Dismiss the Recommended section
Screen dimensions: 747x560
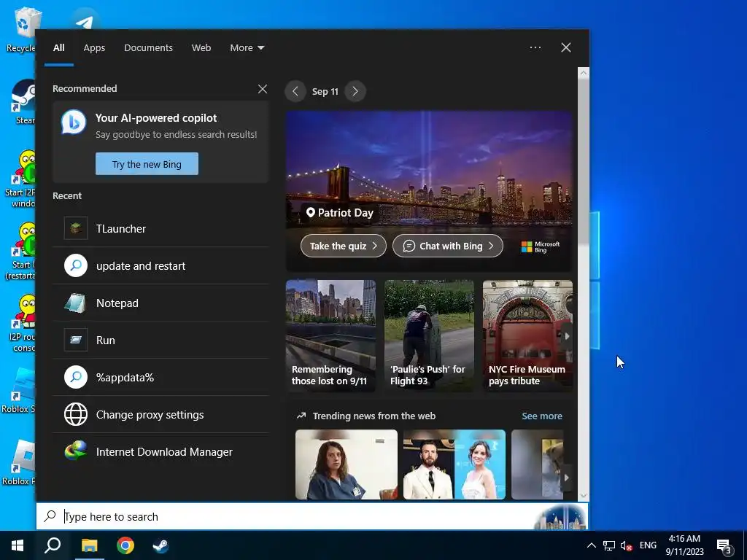[x=263, y=89]
